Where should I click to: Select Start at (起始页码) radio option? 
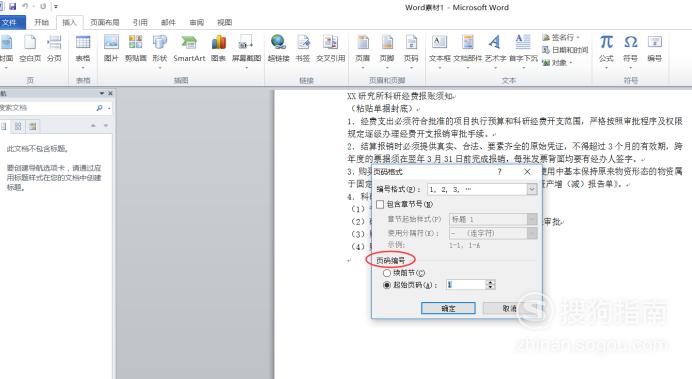387,285
